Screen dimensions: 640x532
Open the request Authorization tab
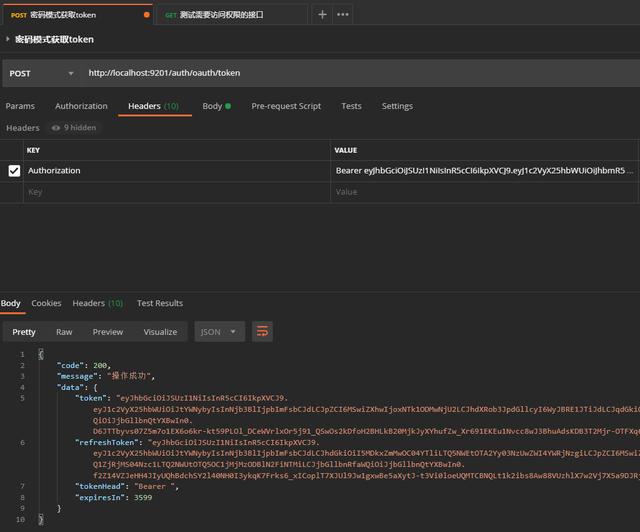[81, 106]
